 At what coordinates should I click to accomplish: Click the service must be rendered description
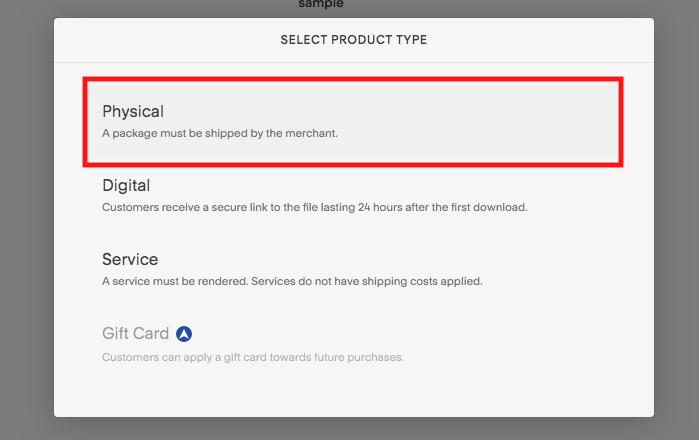click(x=292, y=281)
